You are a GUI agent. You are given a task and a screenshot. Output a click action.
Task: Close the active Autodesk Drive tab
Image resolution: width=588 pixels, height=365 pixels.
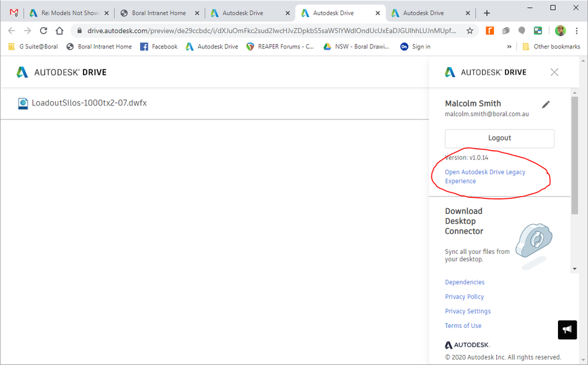378,13
